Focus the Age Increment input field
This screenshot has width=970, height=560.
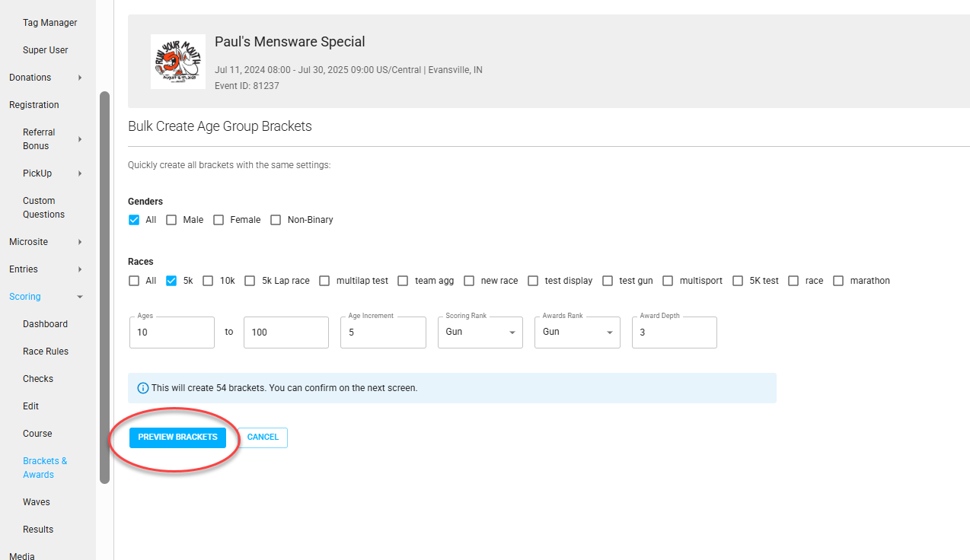pos(382,332)
